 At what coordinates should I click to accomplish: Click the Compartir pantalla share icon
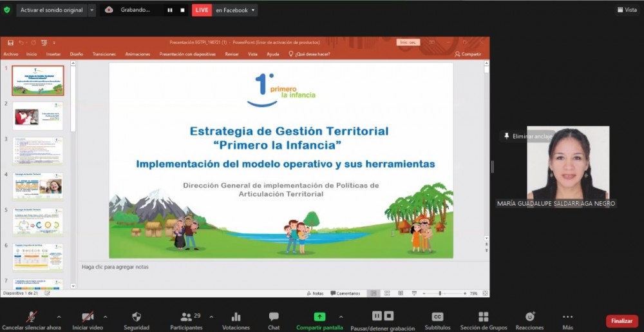(x=319, y=317)
